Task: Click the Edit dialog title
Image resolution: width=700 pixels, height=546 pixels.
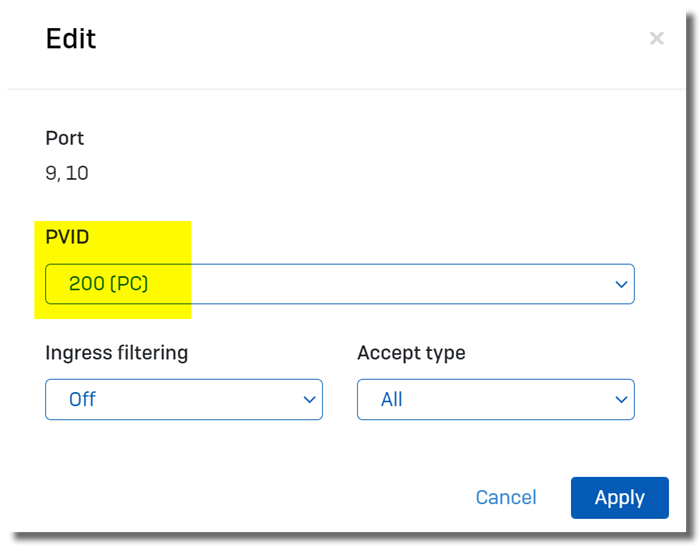Action: 71,38
